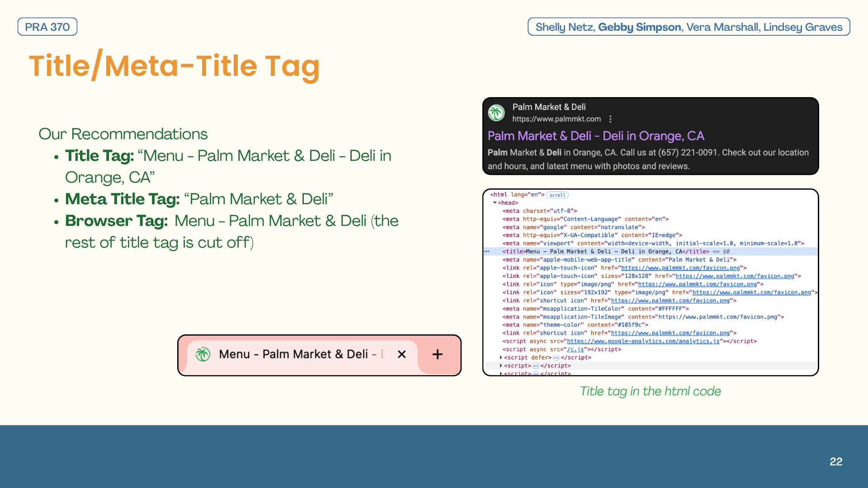Select the msapplication-TileImage meta line
This screenshot has height=488, width=868.
pyautogui.click(x=643, y=317)
